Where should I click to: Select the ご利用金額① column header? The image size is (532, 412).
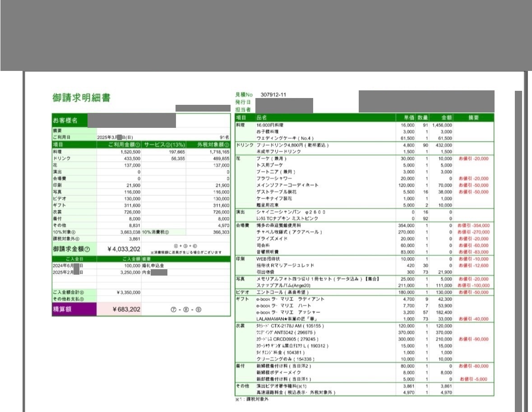click(x=119, y=145)
